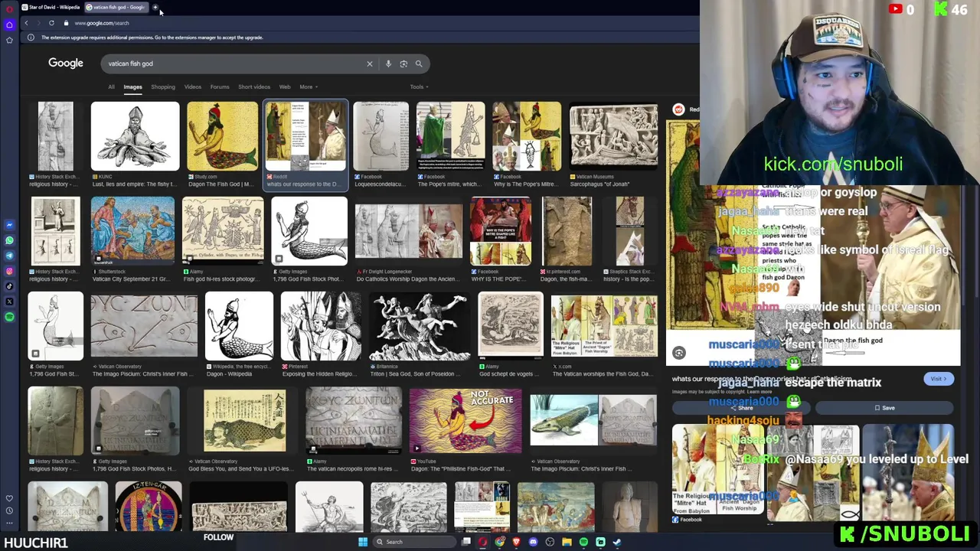Open Opera sidebar history clock icon

click(x=9, y=510)
